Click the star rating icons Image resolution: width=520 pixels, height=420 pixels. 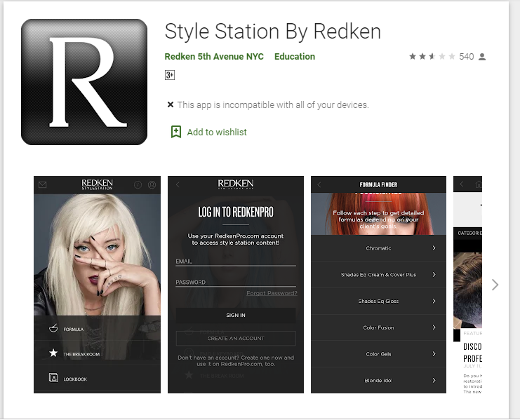(x=432, y=57)
